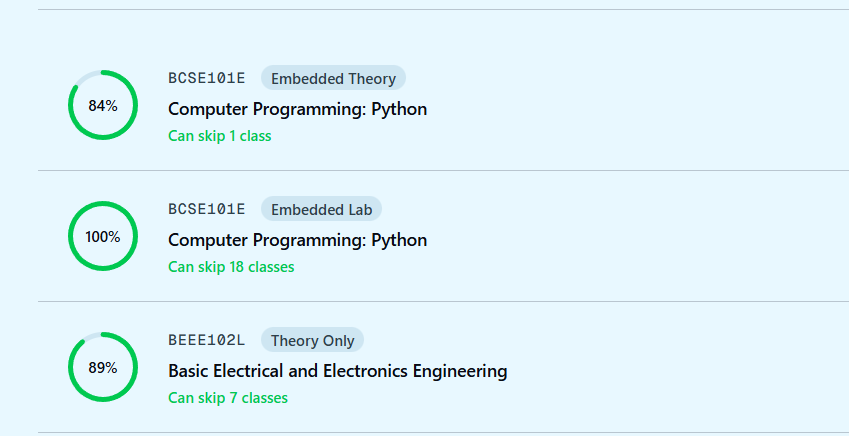Open Computer Programming: Python title beside 84%
Screen dimensions: 849x436
pyautogui.click(x=297, y=109)
